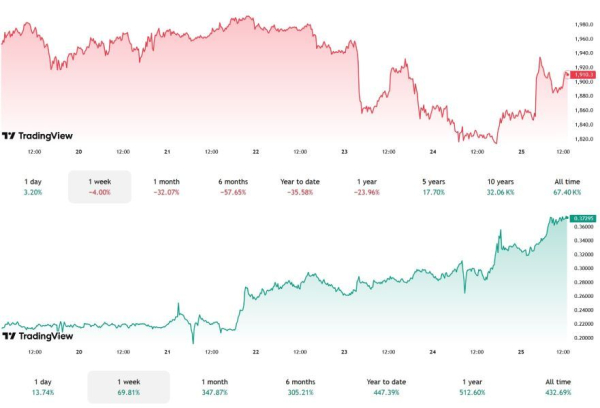
Task: Select the 1 day range showing 3.20%
Action: click(33, 186)
